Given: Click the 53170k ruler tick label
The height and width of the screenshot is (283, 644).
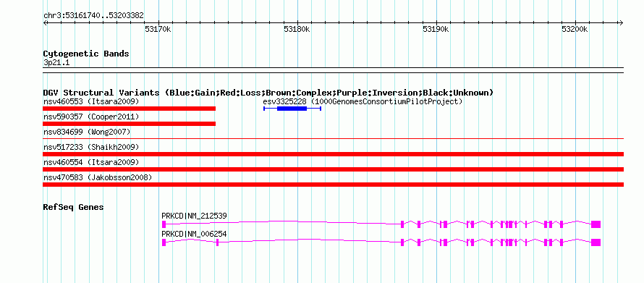Looking at the screenshot, I should click(x=158, y=29).
